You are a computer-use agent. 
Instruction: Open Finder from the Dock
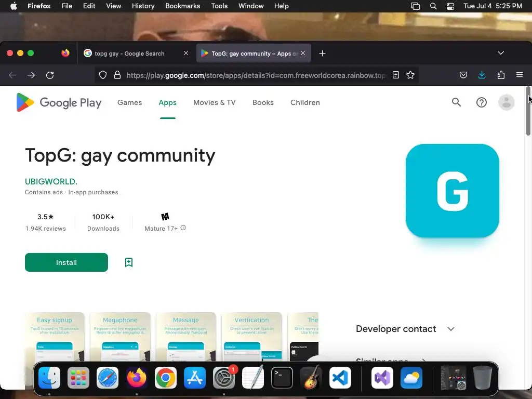(49, 378)
